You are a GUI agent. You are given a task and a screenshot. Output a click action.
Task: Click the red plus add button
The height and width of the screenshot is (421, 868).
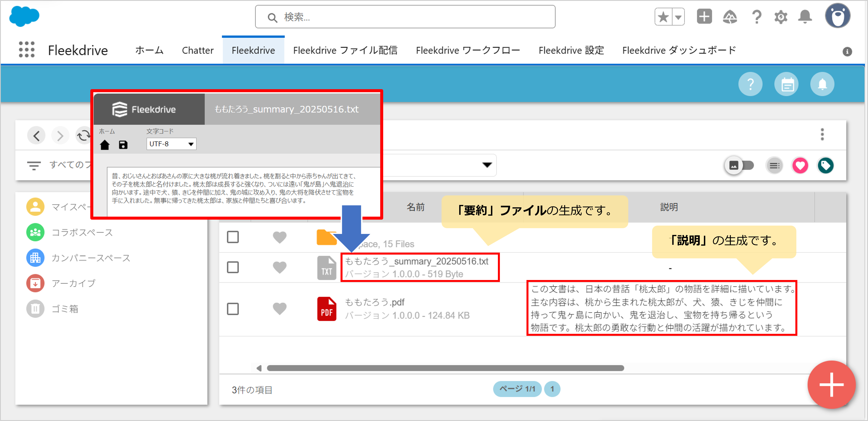[831, 385]
